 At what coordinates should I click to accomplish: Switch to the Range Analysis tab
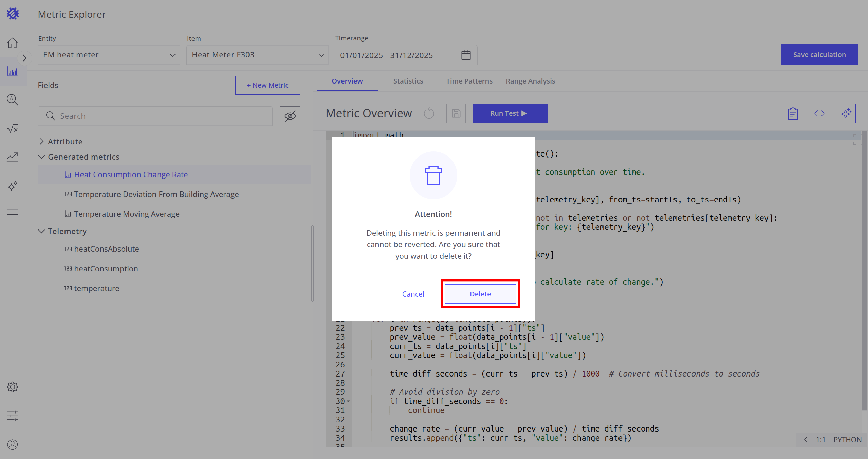(530, 81)
